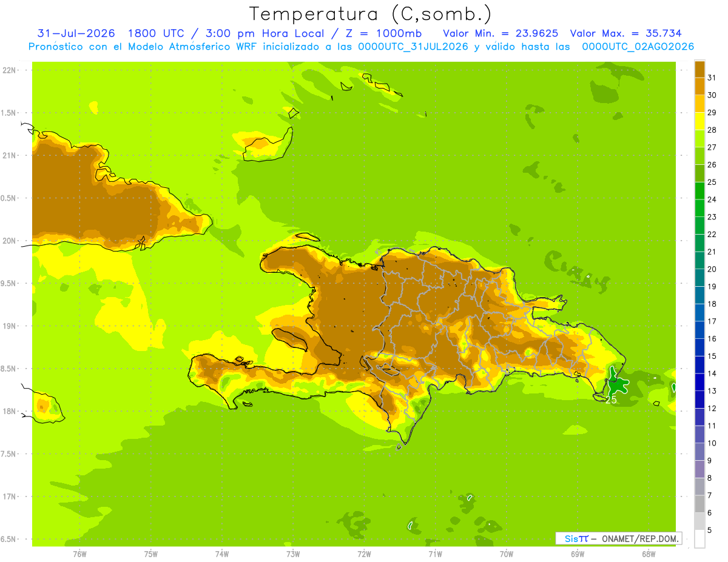Click the '75W' longitude label
728x562 pixels.
(150, 554)
